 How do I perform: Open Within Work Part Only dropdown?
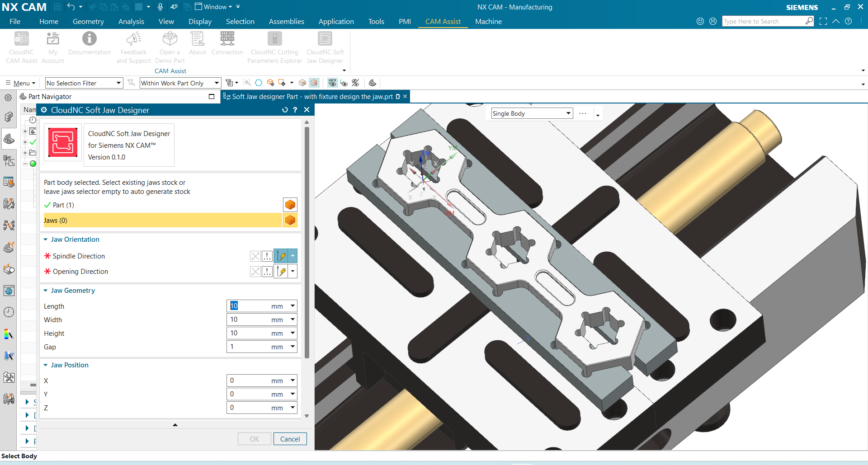[180, 83]
